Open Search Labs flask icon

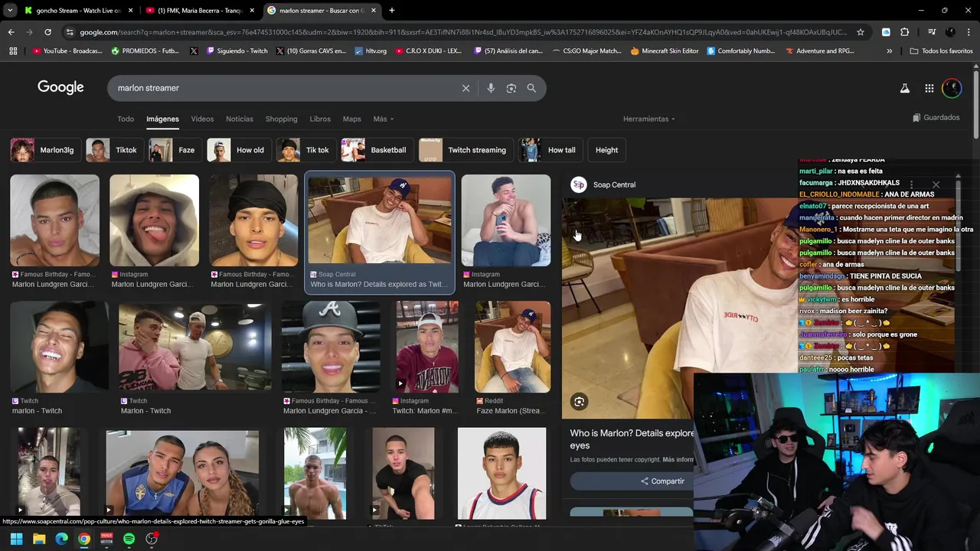click(x=905, y=89)
